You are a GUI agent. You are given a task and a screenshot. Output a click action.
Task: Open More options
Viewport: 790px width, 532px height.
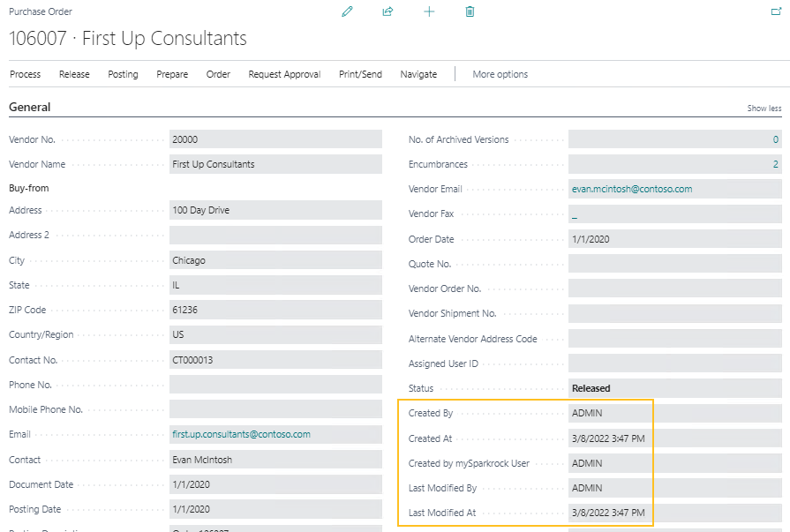click(x=500, y=74)
